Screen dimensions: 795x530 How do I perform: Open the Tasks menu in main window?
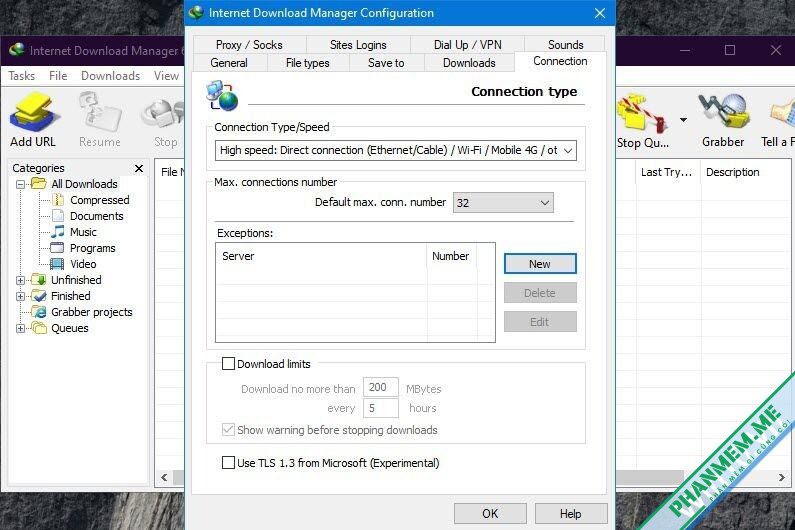[x=22, y=76]
